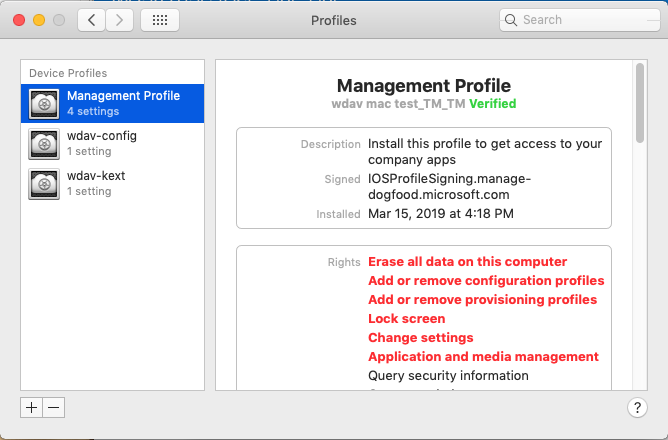Close the Profiles window
This screenshot has width=668, height=440.
pyautogui.click(x=19, y=20)
